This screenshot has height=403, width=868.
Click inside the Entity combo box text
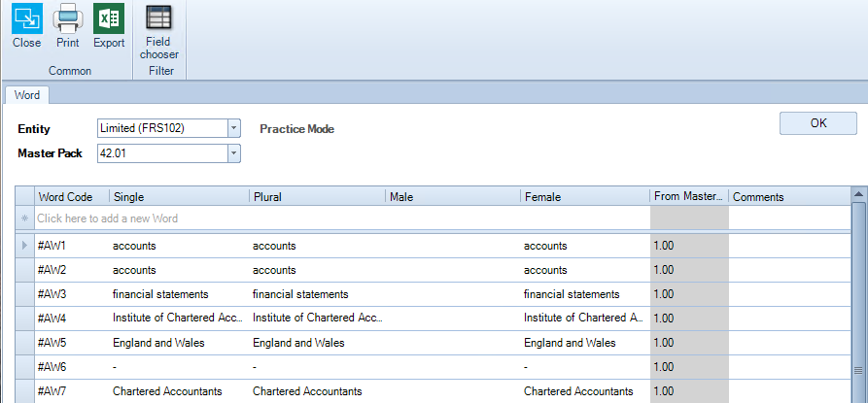tap(162, 128)
